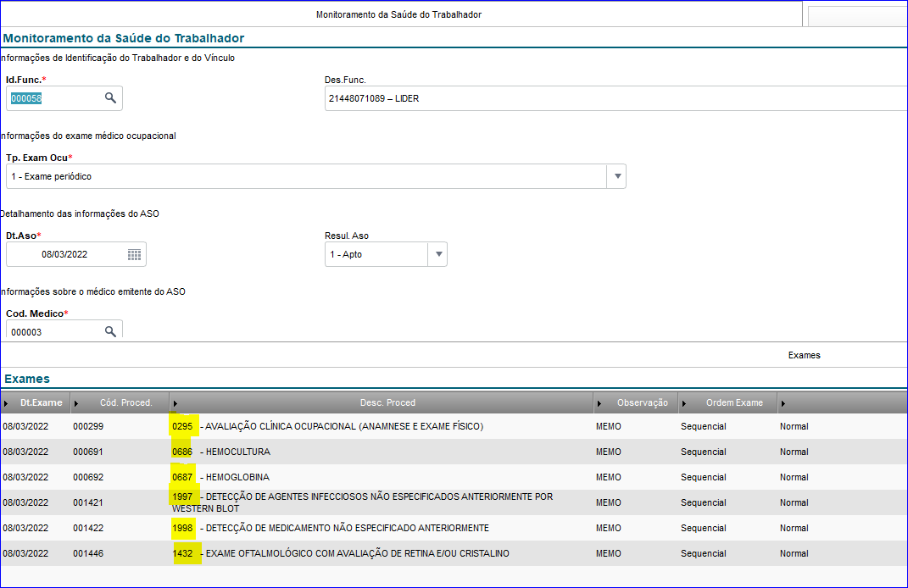The image size is (908, 588).
Task: Click MEMO in the HEMOCULTURA row
Action: 609,452
